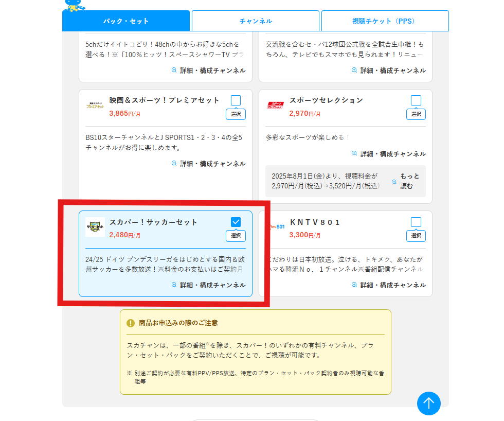Screen dimensions: 504x421
Task: Click 選択 button for KNTV801
Action: (416, 236)
